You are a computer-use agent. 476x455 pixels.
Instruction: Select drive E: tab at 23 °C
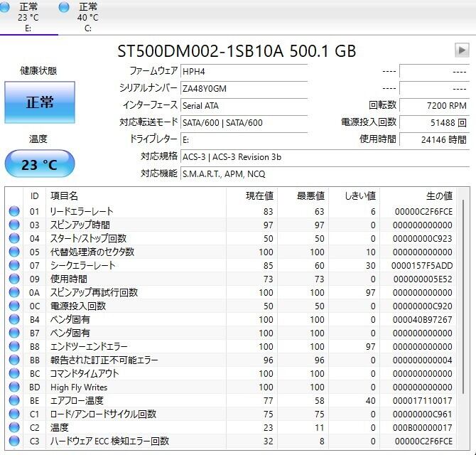click(28, 17)
